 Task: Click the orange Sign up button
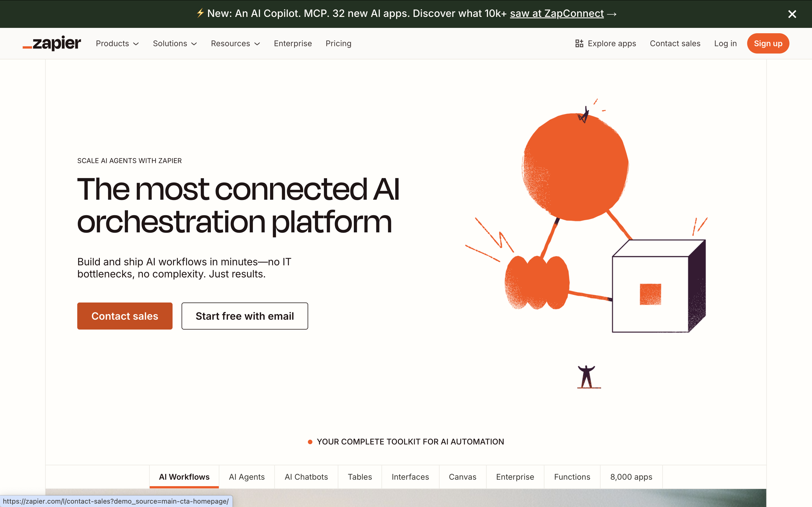click(768, 44)
